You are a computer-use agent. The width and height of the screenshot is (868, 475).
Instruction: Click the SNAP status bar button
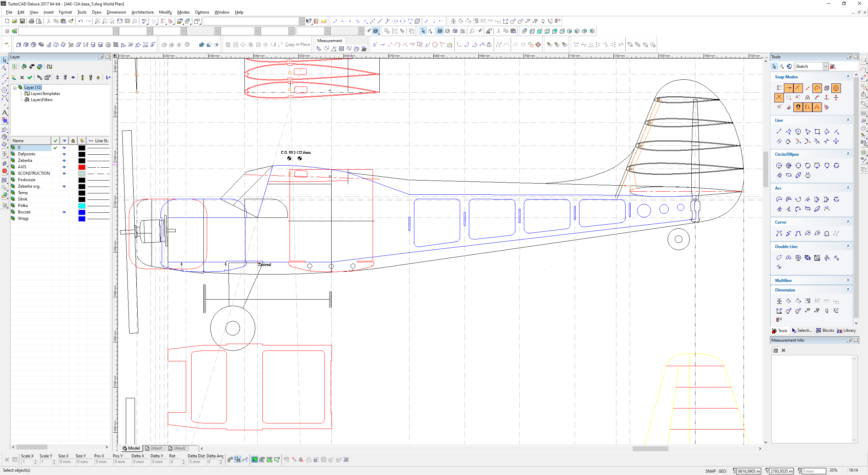coord(710,471)
